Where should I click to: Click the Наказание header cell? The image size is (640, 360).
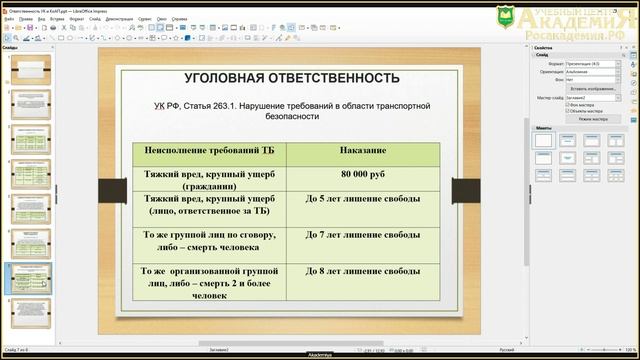point(363,154)
